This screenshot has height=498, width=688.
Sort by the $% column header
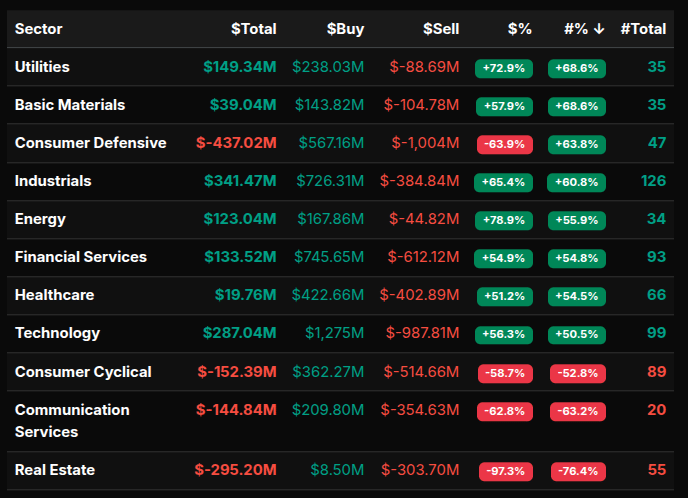(x=519, y=29)
